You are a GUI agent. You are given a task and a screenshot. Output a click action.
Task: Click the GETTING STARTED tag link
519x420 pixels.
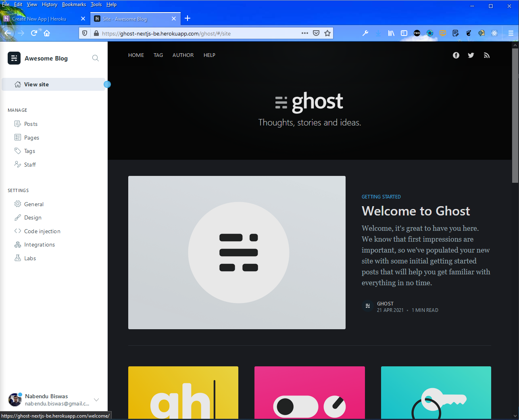pyautogui.click(x=381, y=197)
